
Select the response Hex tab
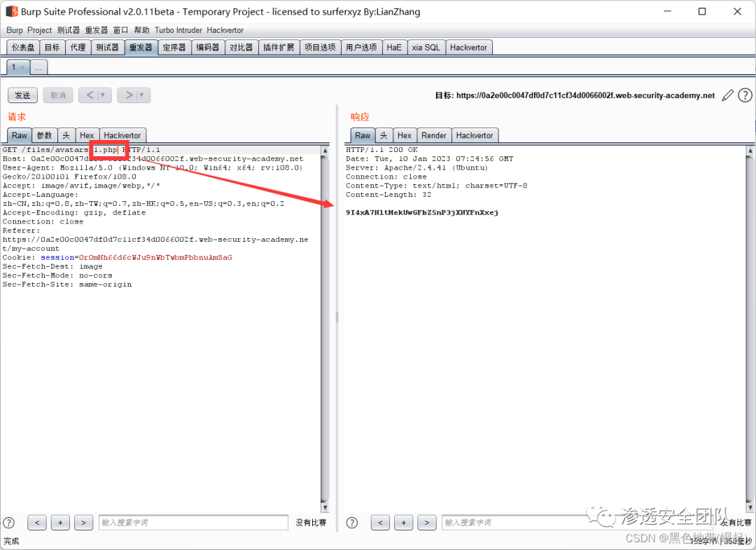click(x=405, y=135)
